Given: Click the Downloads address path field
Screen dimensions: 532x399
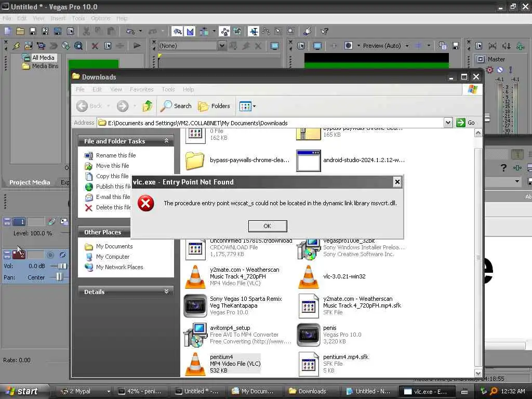Looking at the screenshot, I should click(x=270, y=123).
